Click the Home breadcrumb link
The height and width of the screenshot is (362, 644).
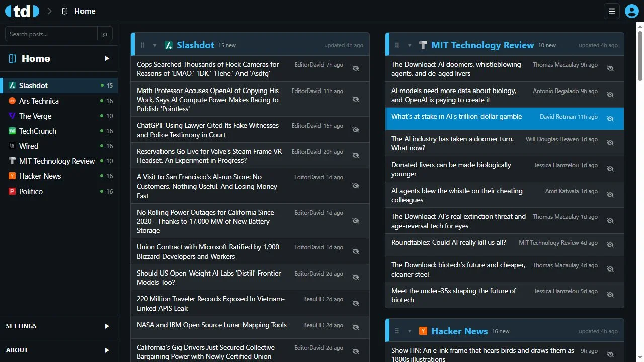[85, 11]
